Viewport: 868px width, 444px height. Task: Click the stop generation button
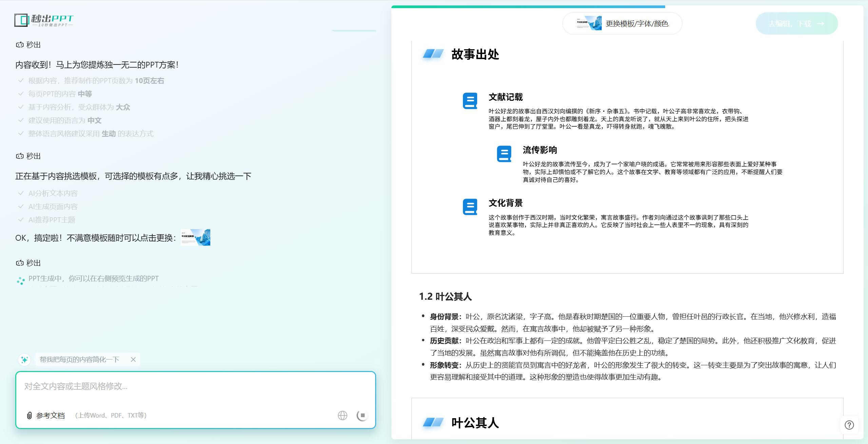click(362, 415)
